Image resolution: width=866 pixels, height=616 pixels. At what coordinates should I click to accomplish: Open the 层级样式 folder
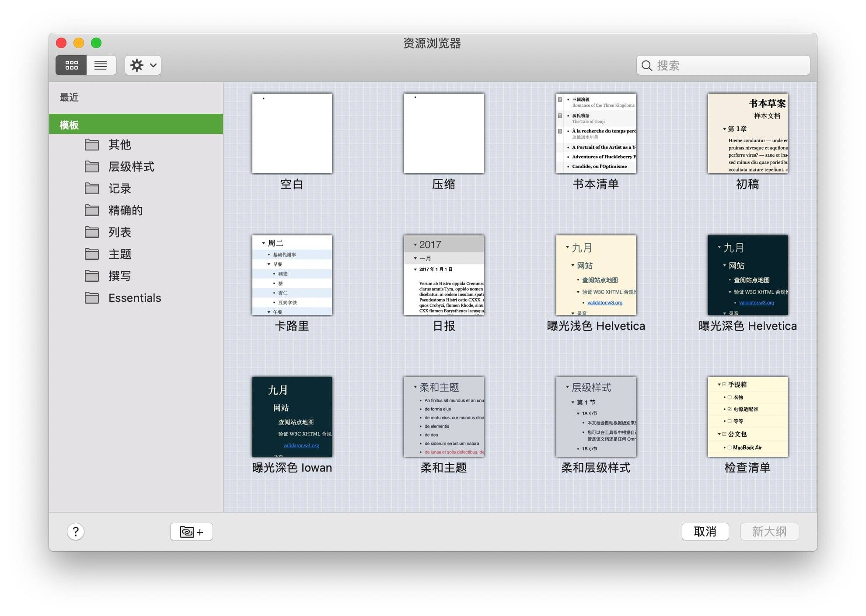[131, 167]
